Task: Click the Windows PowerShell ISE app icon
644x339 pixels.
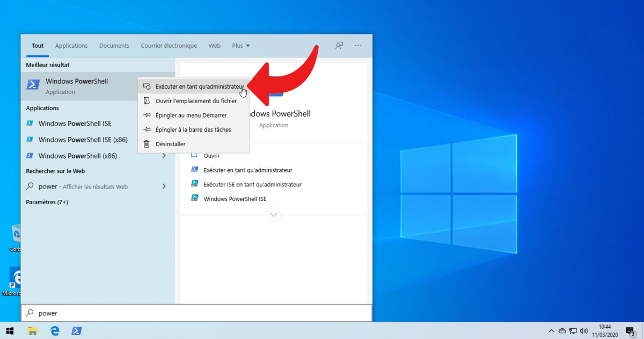Action: [30, 124]
